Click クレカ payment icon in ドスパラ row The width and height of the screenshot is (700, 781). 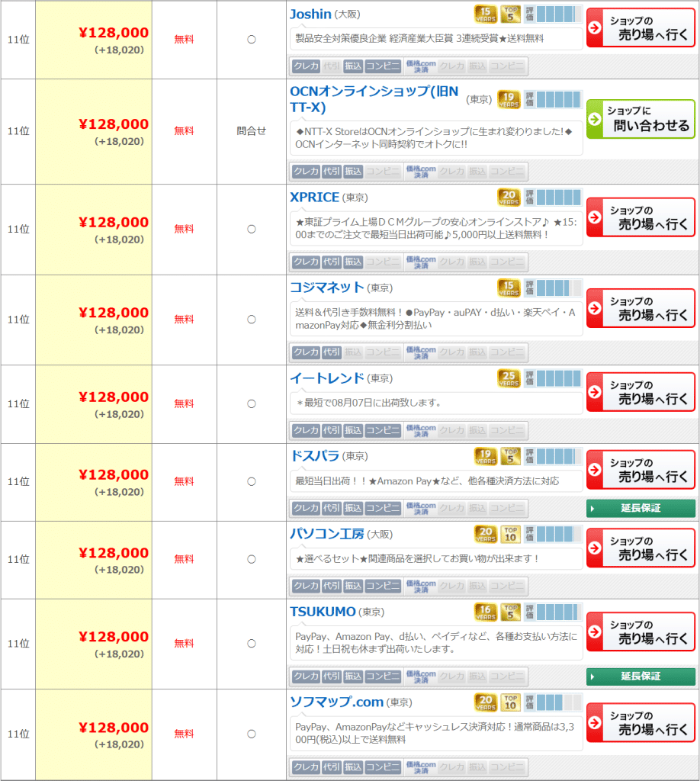(306, 508)
